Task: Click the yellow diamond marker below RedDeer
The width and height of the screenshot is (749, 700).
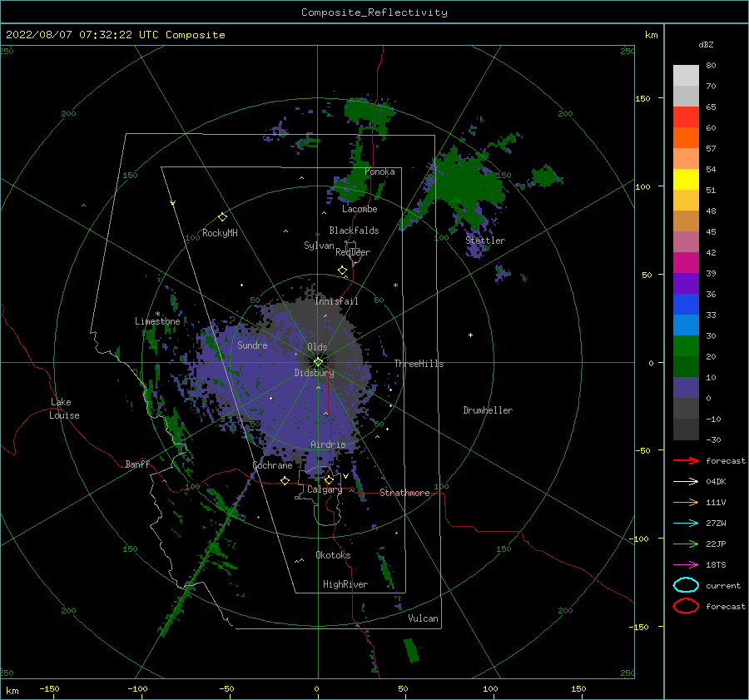Action: pos(342,271)
